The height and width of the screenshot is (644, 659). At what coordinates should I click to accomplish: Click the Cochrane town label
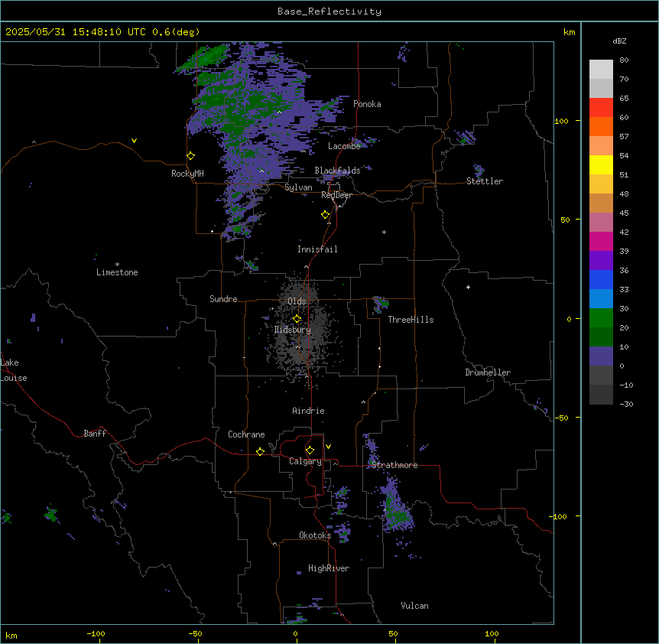246,434
